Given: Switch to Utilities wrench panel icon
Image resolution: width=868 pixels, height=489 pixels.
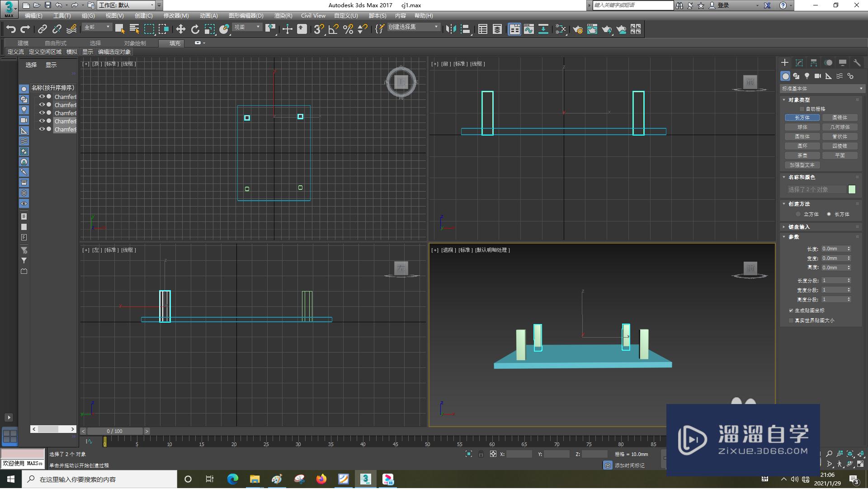Looking at the screenshot, I should click(x=857, y=63).
